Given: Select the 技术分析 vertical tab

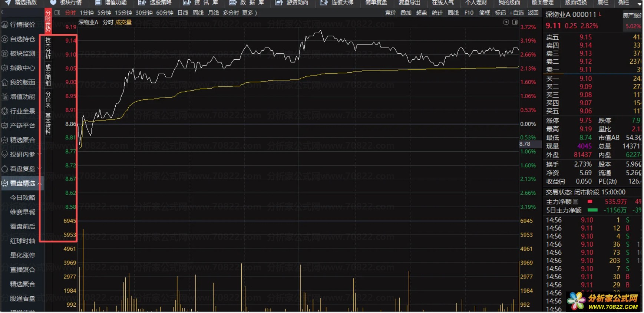Looking at the screenshot, I should click(48, 48).
